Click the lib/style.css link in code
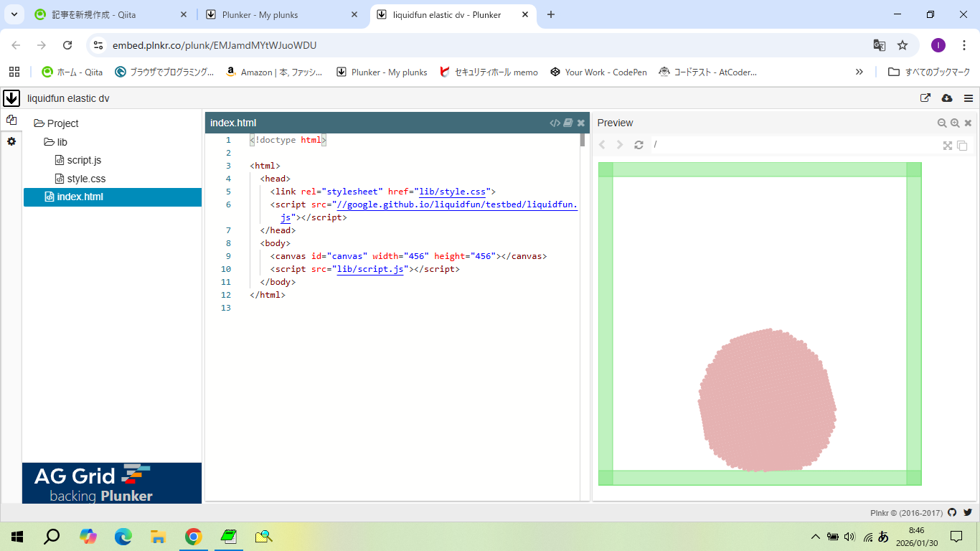This screenshot has height=551, width=980. click(x=453, y=192)
